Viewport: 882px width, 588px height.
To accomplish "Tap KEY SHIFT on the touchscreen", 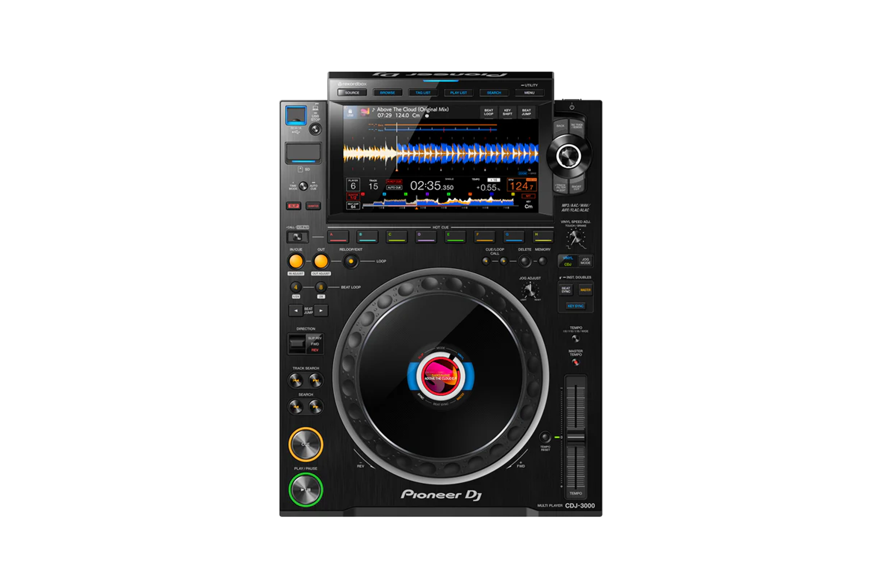I will (x=507, y=112).
